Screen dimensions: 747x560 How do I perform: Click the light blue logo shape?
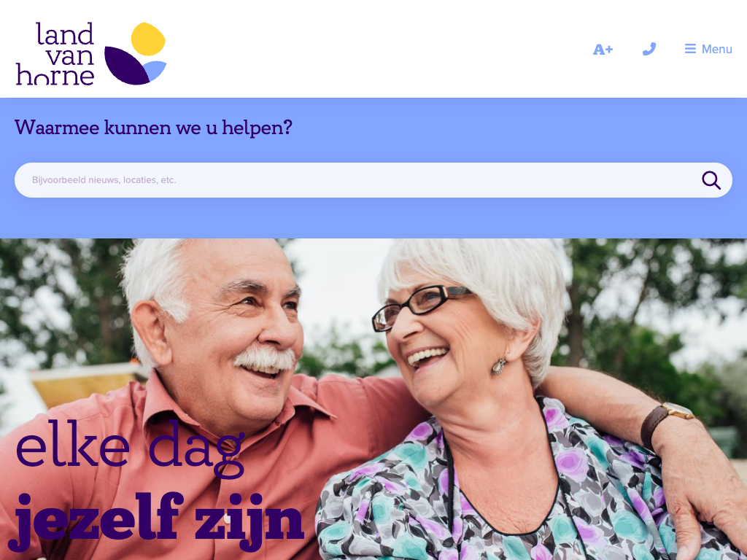tap(155, 71)
